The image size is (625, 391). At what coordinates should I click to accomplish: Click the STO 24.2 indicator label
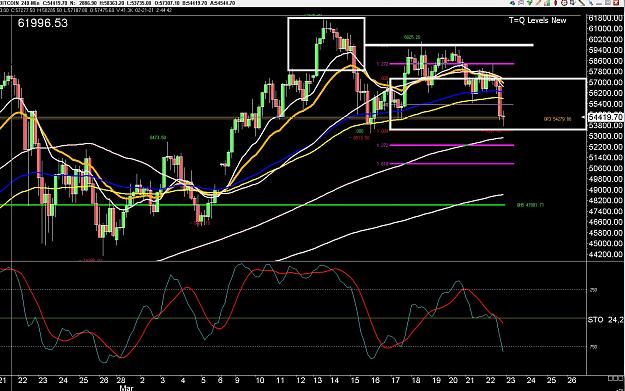[606, 320]
